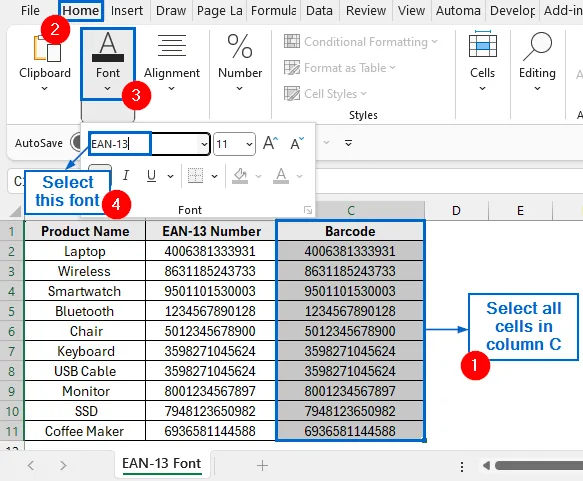This screenshot has width=583, height=481.
Task: Open the font size 11 dropdown
Action: (249, 144)
